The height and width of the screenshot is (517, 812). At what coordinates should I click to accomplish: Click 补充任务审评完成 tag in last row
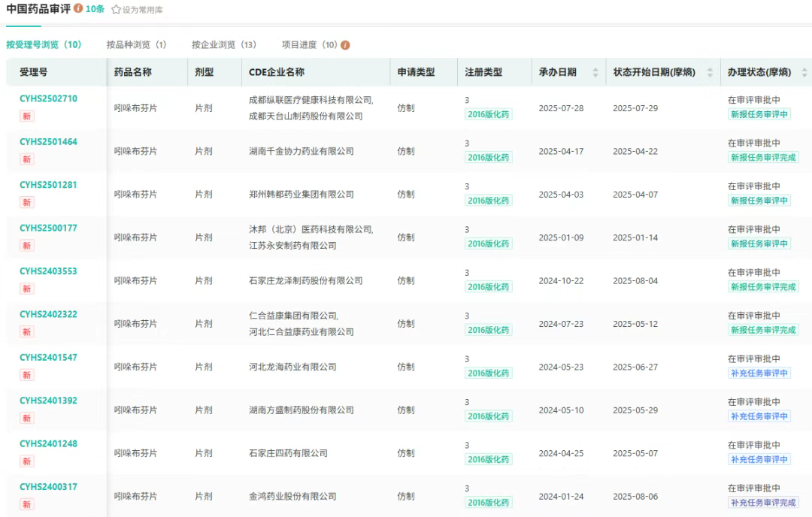763,503
